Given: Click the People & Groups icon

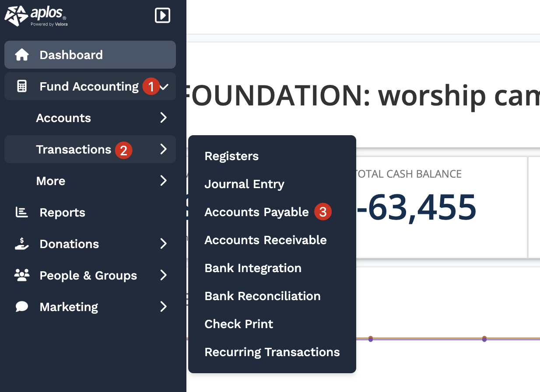Looking at the screenshot, I should (x=21, y=276).
